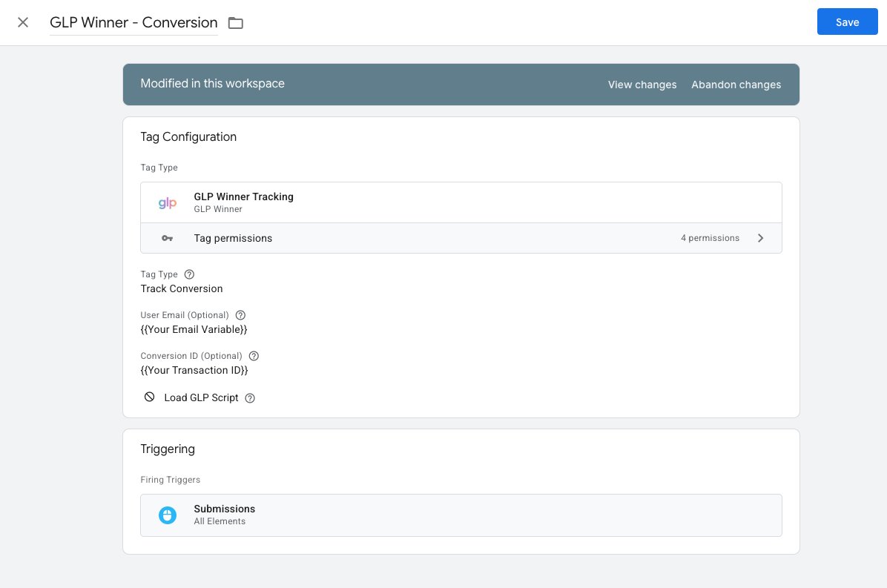Edit the {{Your Email Variable}} value

pyautogui.click(x=194, y=329)
